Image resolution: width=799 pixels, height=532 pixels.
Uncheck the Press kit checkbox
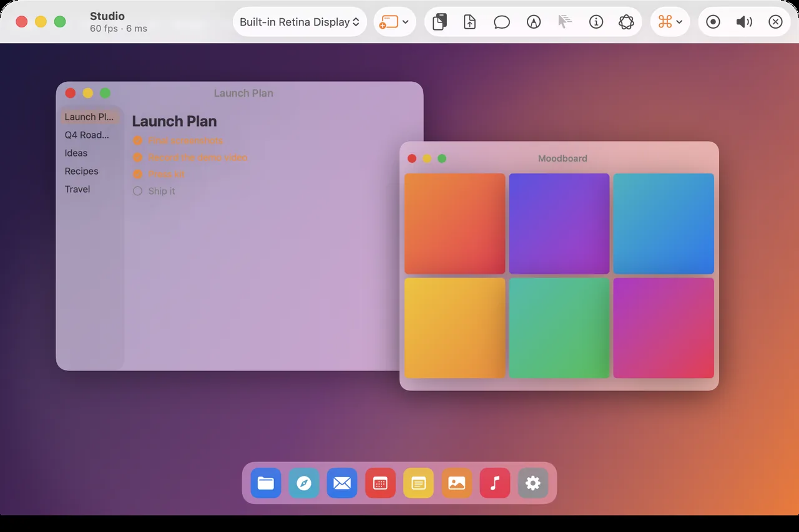coord(138,174)
